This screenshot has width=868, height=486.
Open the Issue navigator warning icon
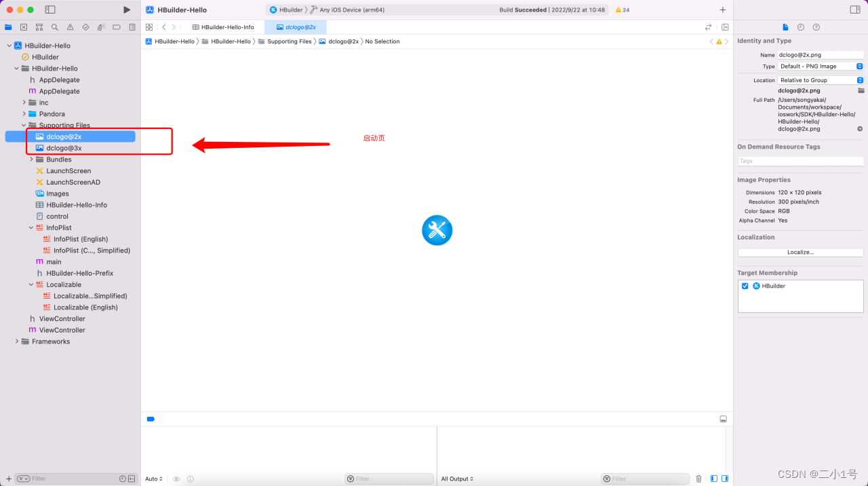coord(71,27)
